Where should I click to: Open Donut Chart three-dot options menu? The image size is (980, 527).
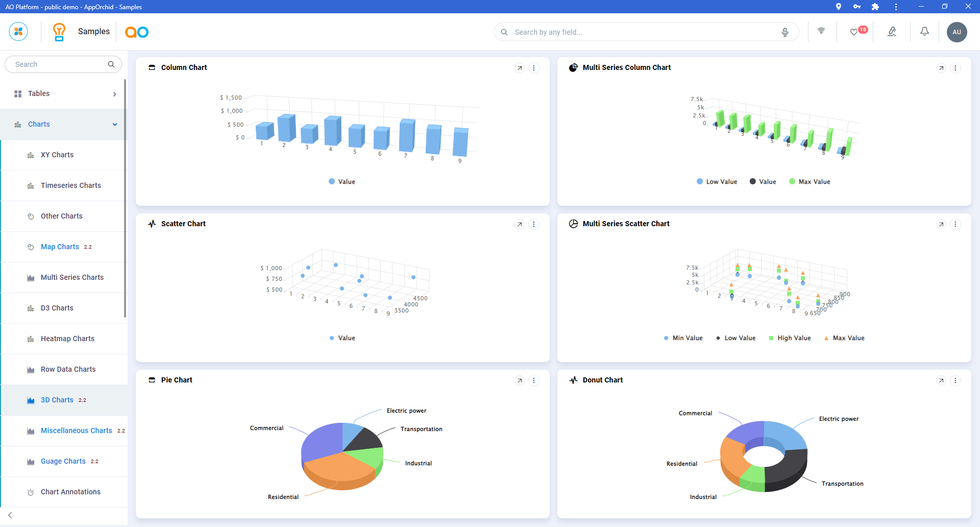pos(955,380)
